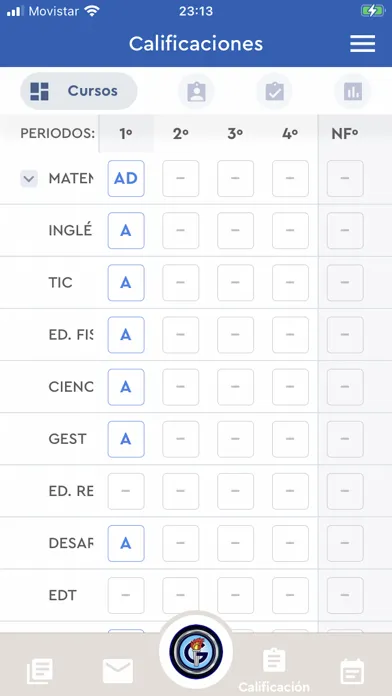Select period 2º column header

coord(181,134)
